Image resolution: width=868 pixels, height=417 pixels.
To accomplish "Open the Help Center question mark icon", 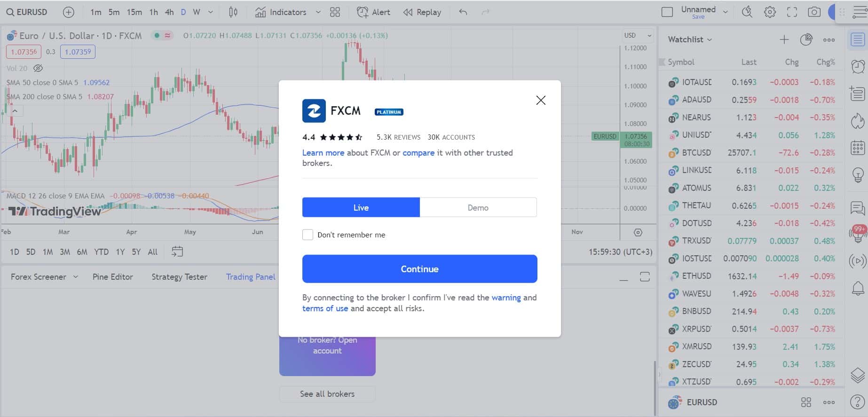I will (858, 402).
